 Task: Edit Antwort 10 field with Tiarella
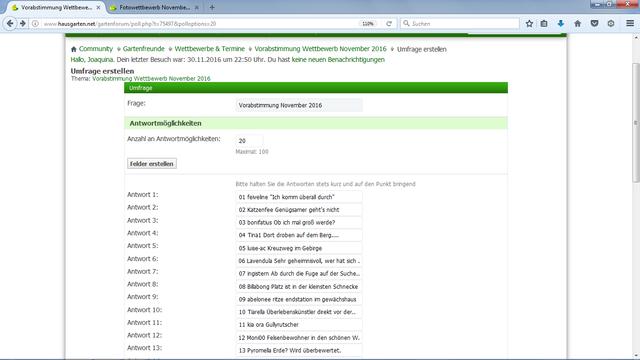[x=299, y=312]
